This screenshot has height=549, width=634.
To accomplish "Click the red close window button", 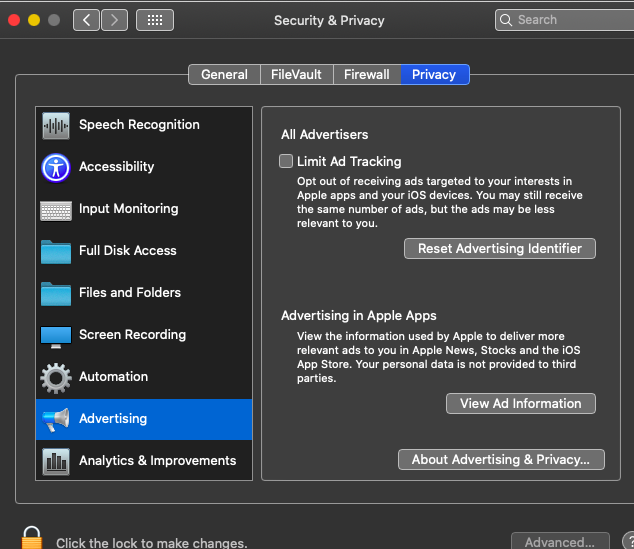I will [14, 20].
